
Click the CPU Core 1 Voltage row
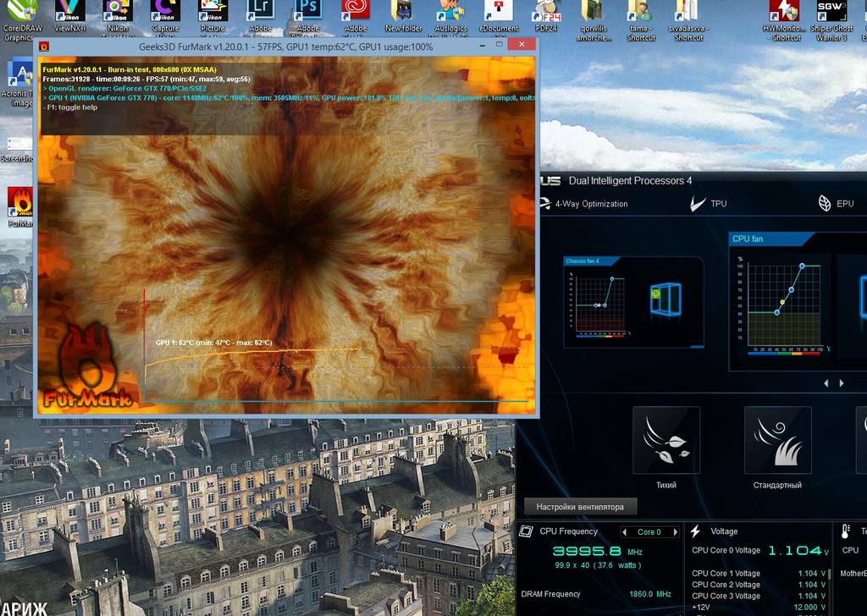[x=759, y=574]
